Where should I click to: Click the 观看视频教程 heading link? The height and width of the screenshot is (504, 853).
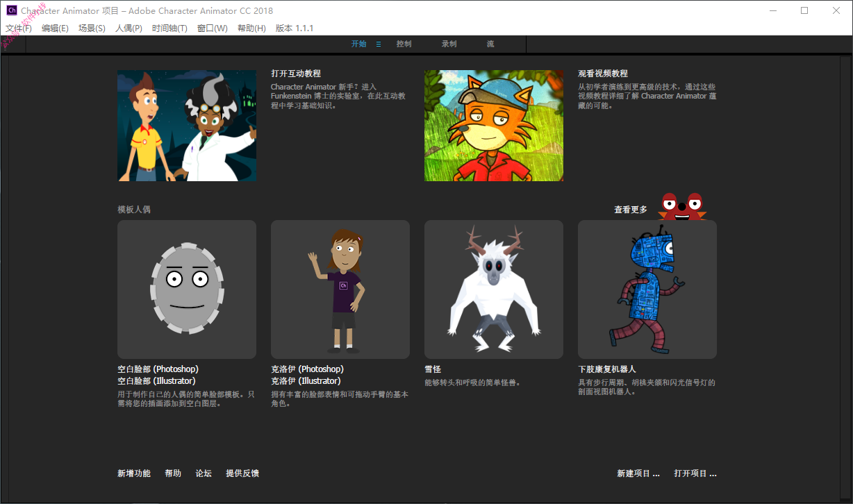coord(603,74)
